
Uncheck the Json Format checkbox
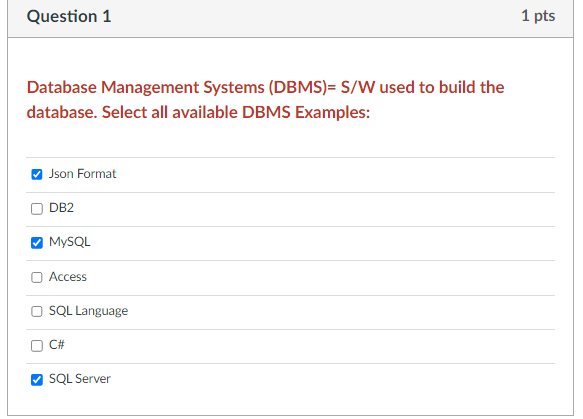37,174
